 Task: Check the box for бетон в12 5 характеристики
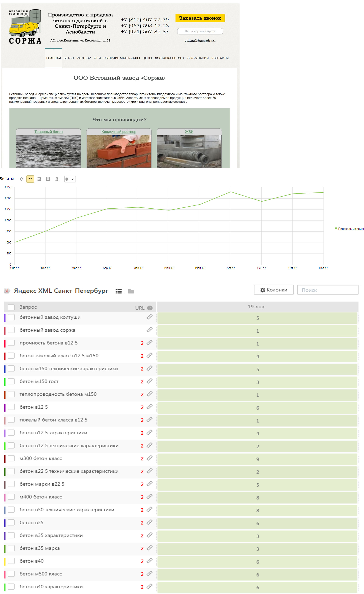11,433
